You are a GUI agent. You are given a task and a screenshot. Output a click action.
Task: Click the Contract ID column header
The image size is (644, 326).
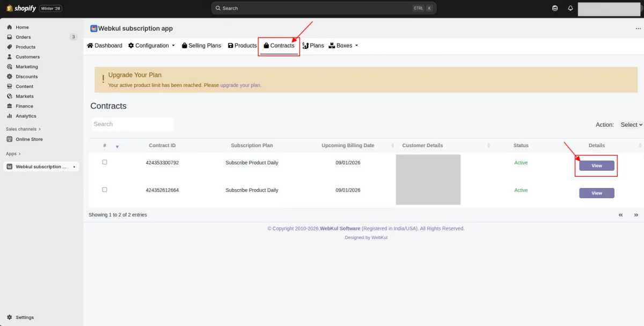click(162, 146)
